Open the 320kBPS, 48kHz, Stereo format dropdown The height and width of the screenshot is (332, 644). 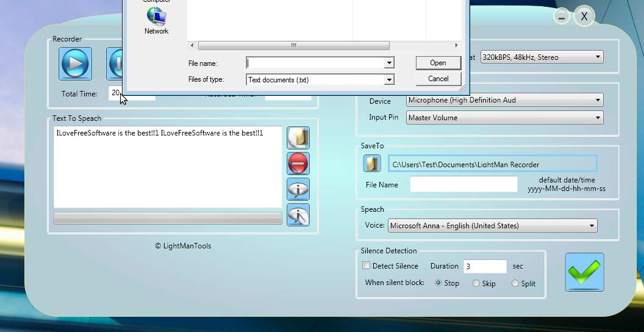click(x=542, y=57)
